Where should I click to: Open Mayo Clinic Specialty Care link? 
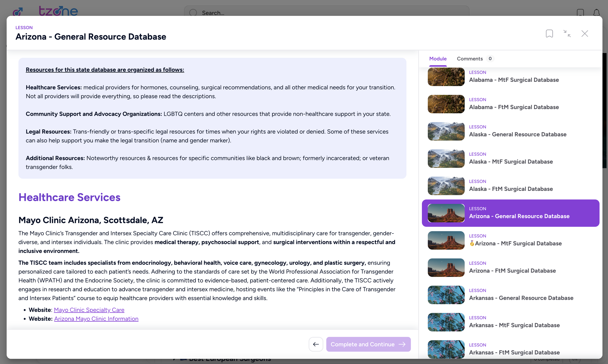(x=89, y=310)
